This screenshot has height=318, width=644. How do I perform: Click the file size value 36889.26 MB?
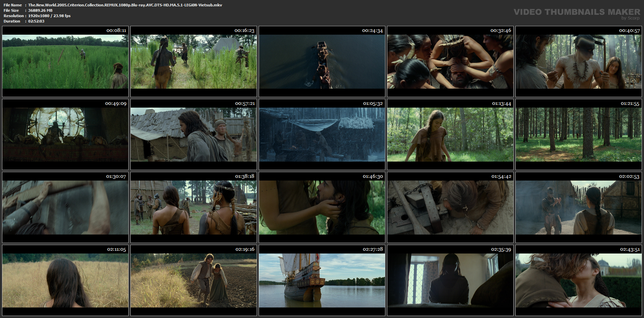point(40,10)
